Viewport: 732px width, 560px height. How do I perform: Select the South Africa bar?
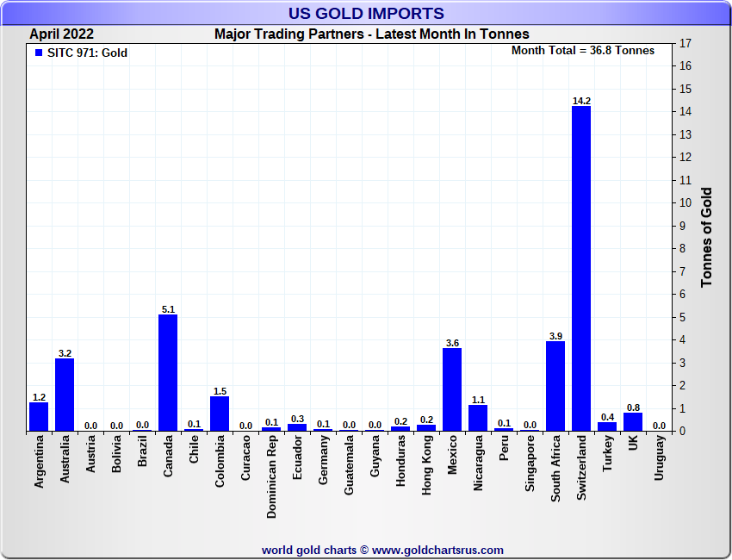pos(555,386)
